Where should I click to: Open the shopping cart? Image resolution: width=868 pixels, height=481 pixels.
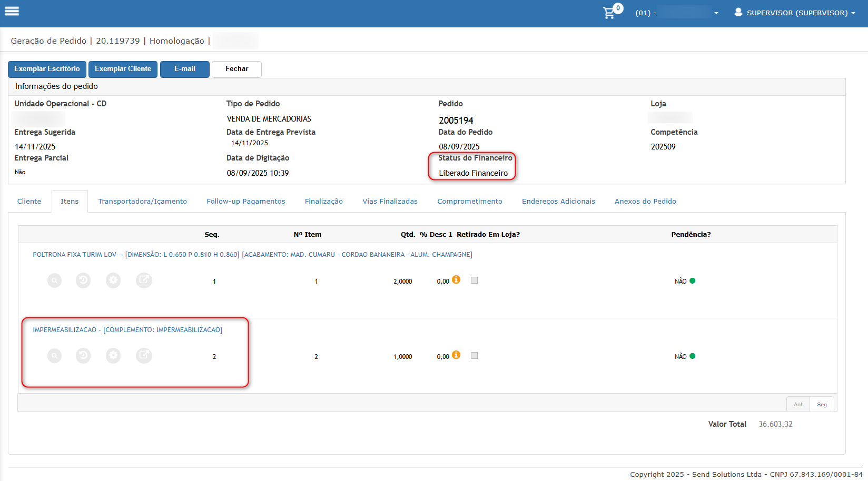pos(609,13)
